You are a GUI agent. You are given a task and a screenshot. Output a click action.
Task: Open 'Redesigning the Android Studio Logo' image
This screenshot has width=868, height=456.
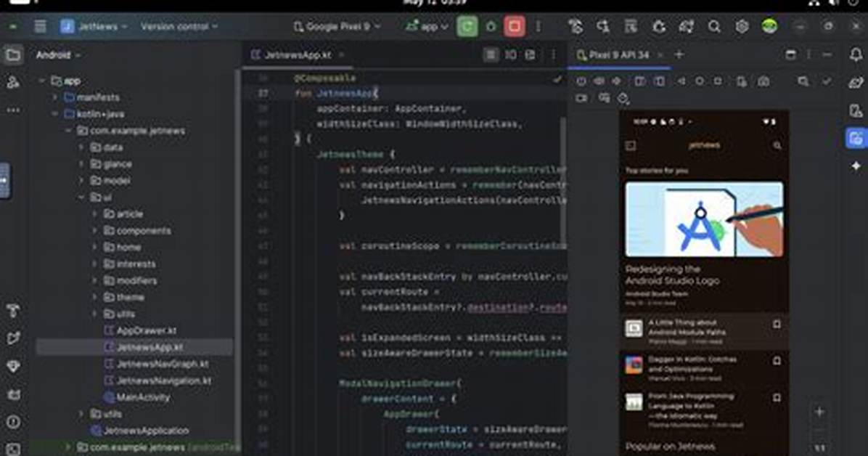pos(704,219)
